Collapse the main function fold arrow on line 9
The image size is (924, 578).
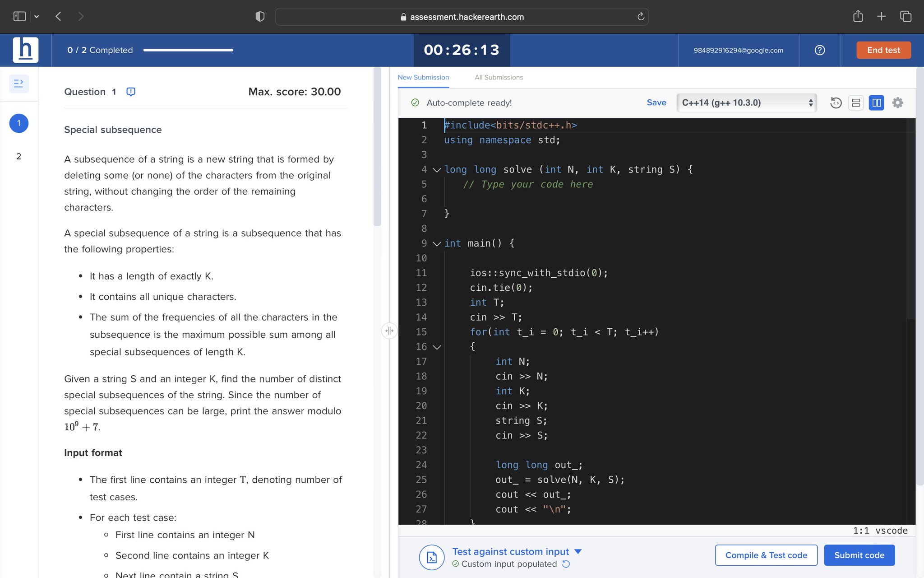point(436,244)
